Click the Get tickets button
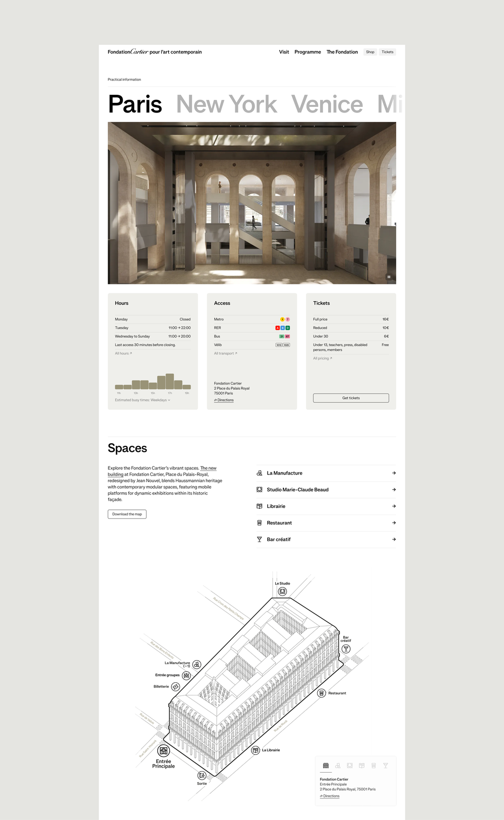The width and height of the screenshot is (504, 820). pyautogui.click(x=351, y=398)
